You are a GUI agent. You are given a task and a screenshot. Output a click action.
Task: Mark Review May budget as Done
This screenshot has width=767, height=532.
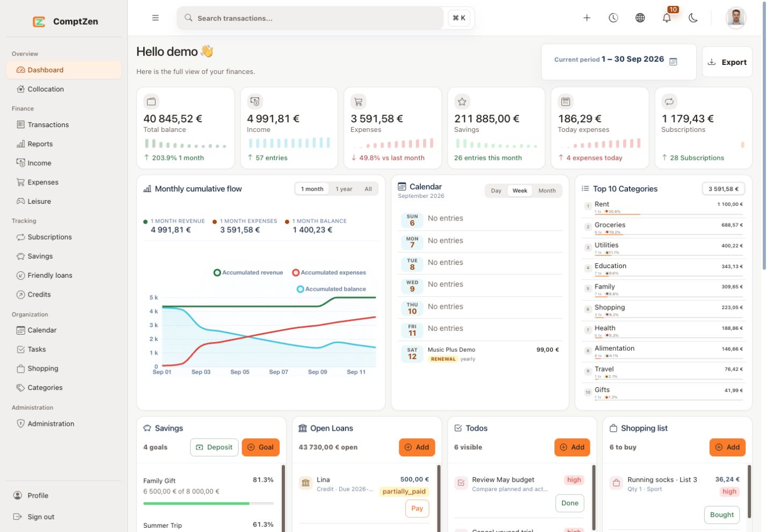coord(570,503)
